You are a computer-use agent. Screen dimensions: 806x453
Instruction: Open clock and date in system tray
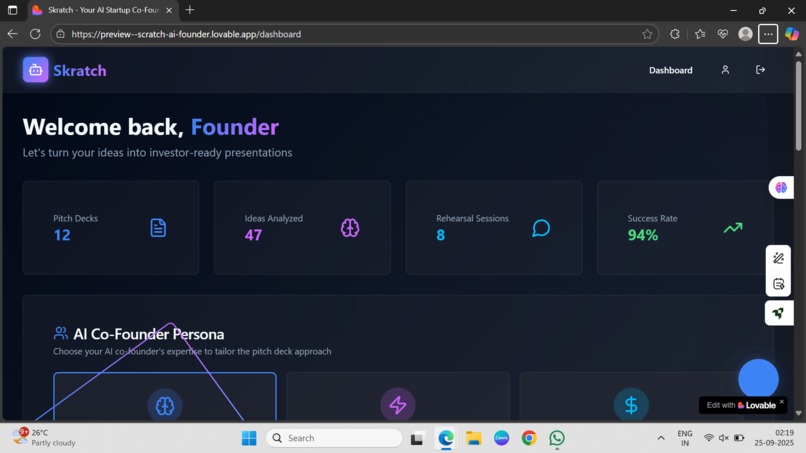774,438
